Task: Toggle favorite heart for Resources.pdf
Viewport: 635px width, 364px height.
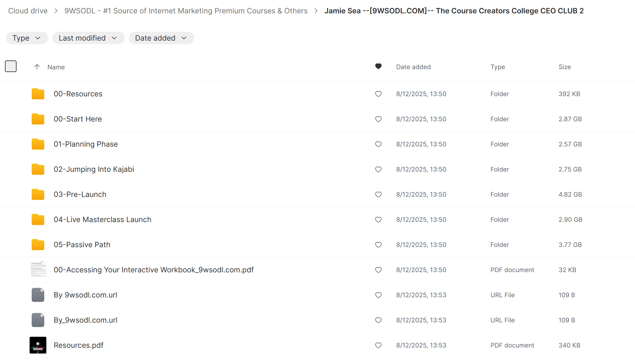Action: [378, 345]
